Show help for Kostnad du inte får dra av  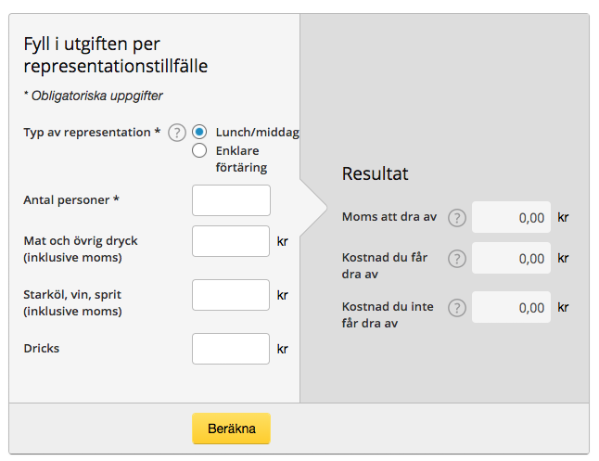[x=457, y=308]
